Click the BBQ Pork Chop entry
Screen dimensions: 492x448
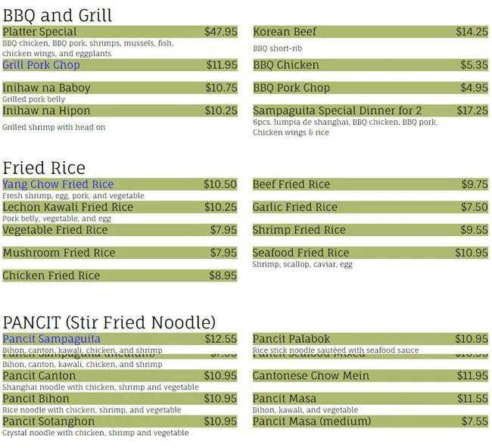pyautogui.click(x=291, y=88)
